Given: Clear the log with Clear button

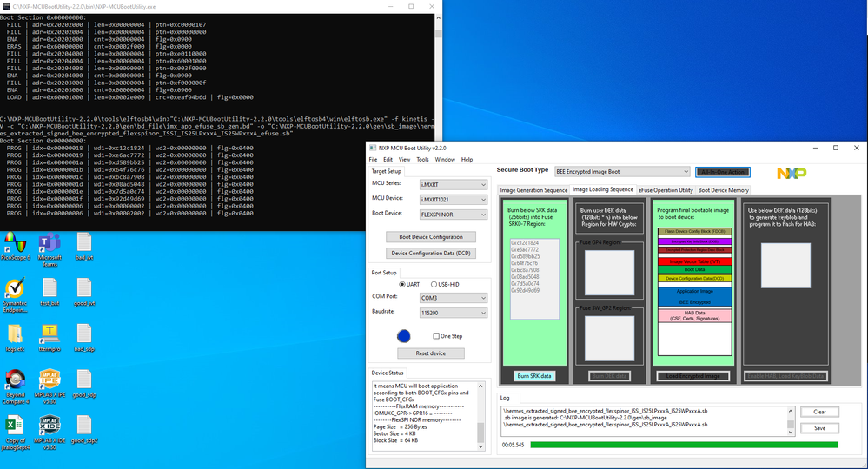Looking at the screenshot, I should 820,412.
